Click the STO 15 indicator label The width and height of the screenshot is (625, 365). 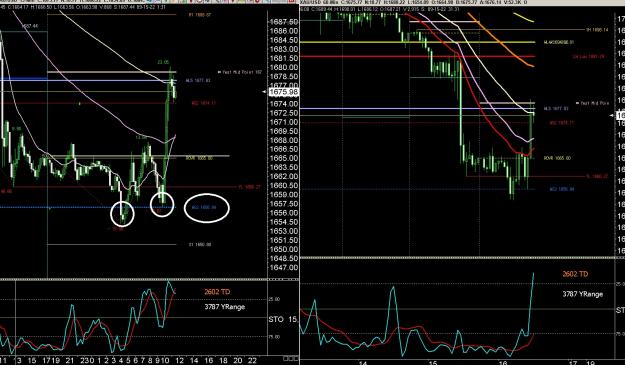point(283,320)
